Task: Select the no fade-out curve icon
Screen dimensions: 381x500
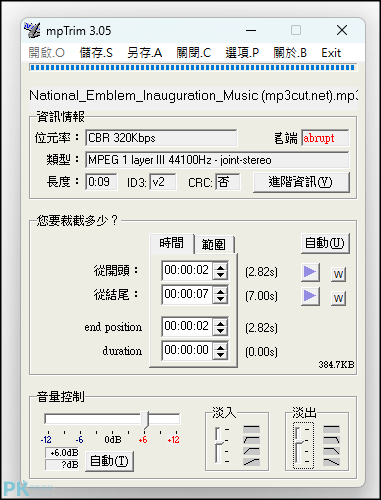Action: [x=331, y=428]
